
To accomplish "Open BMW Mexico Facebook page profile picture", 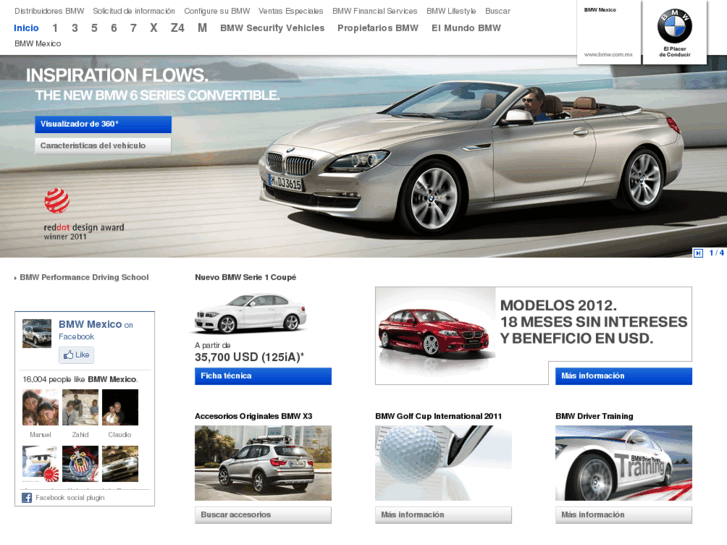I will pos(37,333).
